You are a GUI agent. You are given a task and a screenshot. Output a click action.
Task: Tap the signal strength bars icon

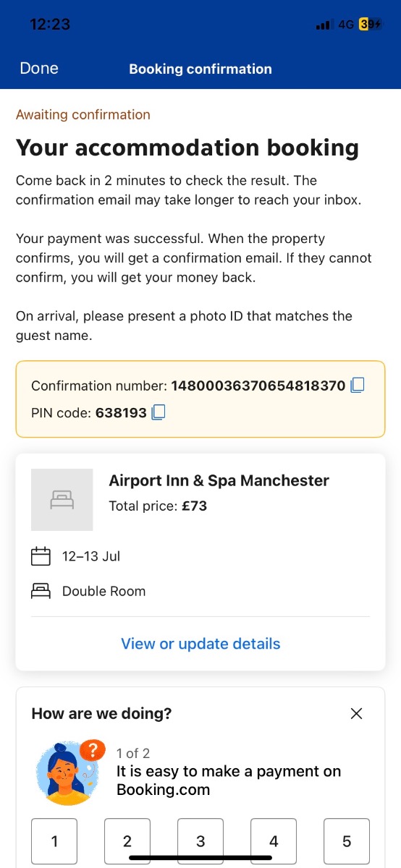(324, 25)
